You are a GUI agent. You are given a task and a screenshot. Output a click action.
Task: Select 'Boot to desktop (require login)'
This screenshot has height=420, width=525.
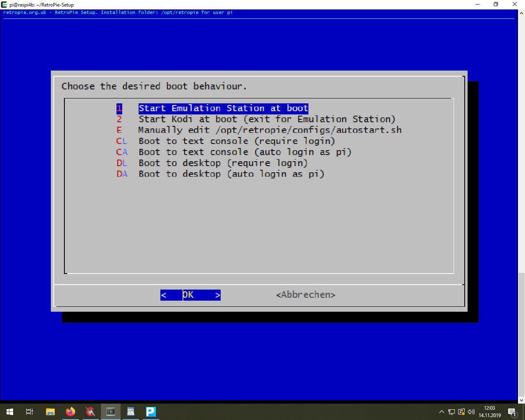click(x=223, y=163)
